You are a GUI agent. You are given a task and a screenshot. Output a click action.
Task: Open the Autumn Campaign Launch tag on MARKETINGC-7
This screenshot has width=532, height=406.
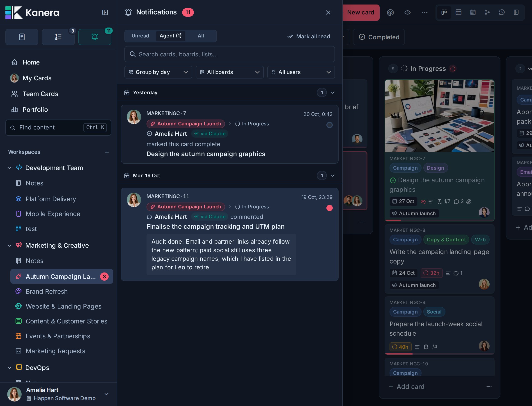186,124
